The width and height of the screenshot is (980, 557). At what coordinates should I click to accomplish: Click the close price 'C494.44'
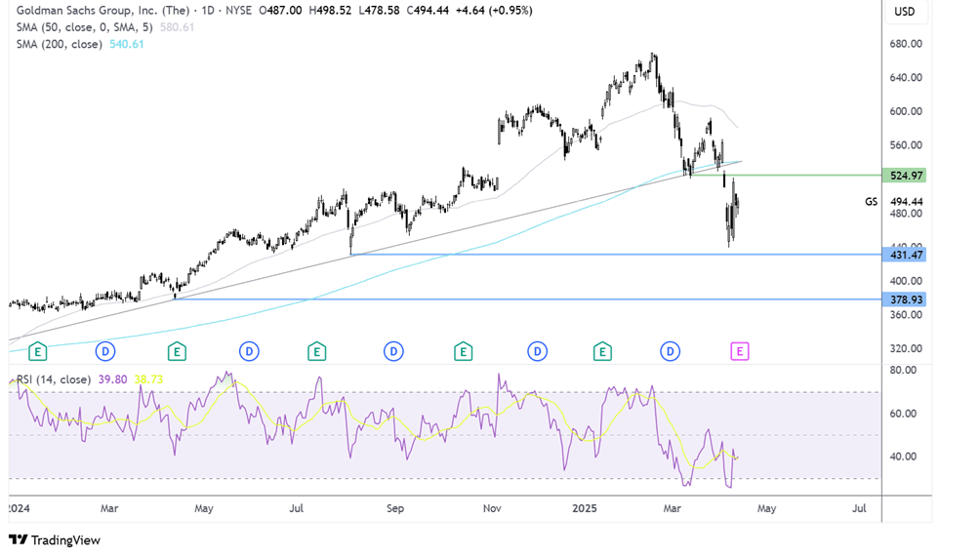[428, 11]
